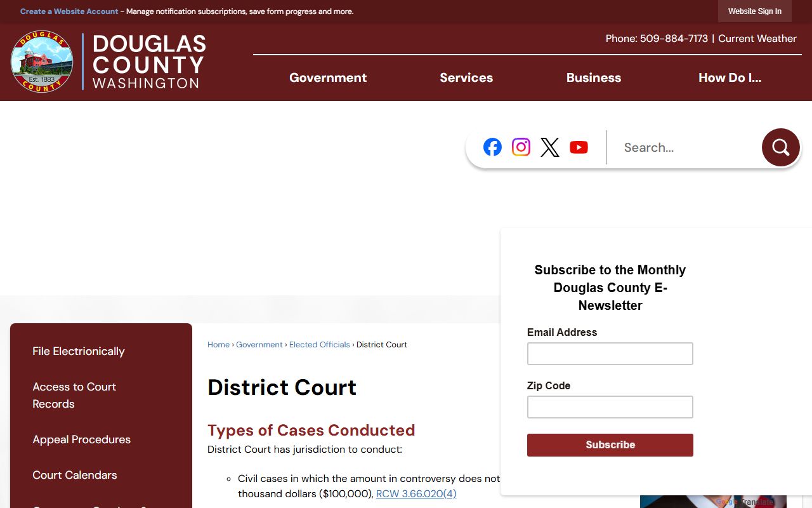Click the phone number 509-884-7173
The width and height of the screenshot is (812, 508).
tap(674, 38)
